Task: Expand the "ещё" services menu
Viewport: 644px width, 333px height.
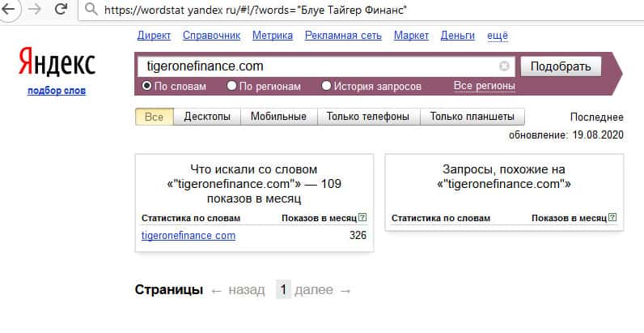Action: 498,36
